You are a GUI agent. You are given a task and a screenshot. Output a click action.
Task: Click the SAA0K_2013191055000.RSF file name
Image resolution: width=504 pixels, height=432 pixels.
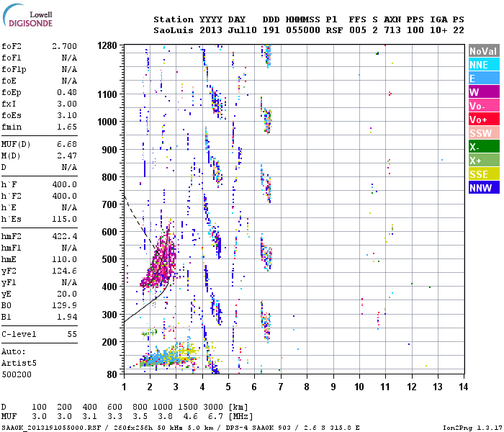pyautogui.click(x=51, y=428)
